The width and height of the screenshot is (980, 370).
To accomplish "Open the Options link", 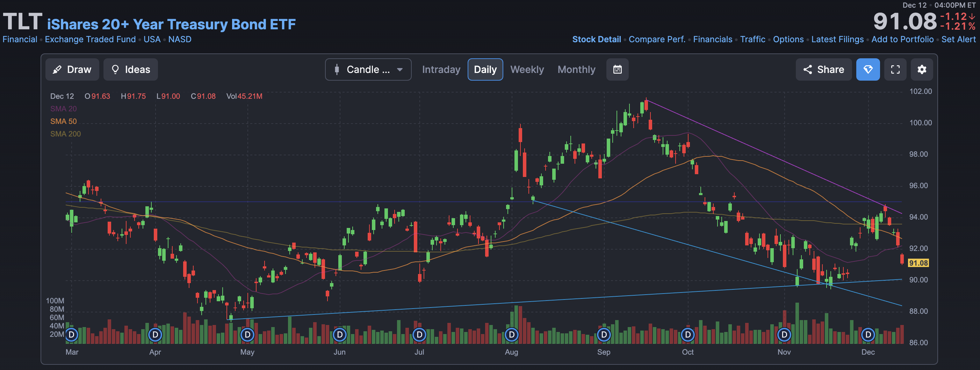I will point(788,39).
